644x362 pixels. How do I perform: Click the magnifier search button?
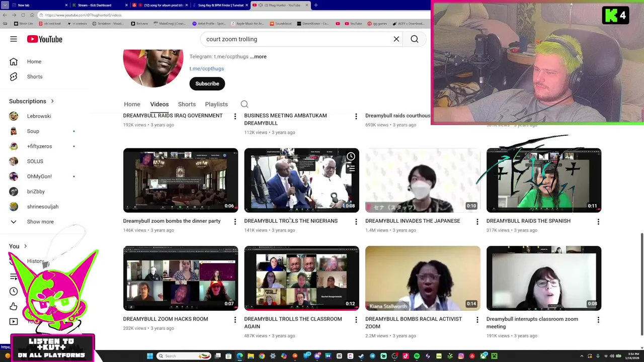(415, 39)
